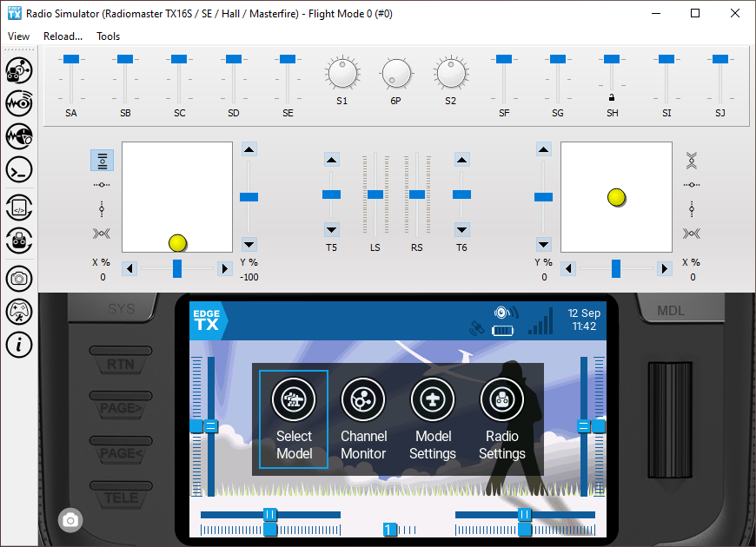Toggle left stick hold Y axis icon
This screenshot has width=756, height=547.
tap(102, 161)
